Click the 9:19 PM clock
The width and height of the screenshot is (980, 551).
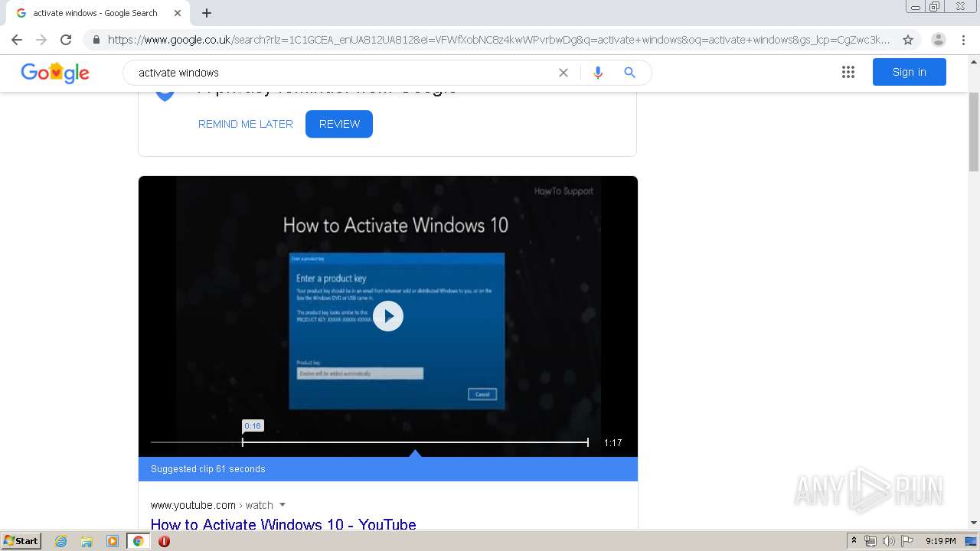940,541
